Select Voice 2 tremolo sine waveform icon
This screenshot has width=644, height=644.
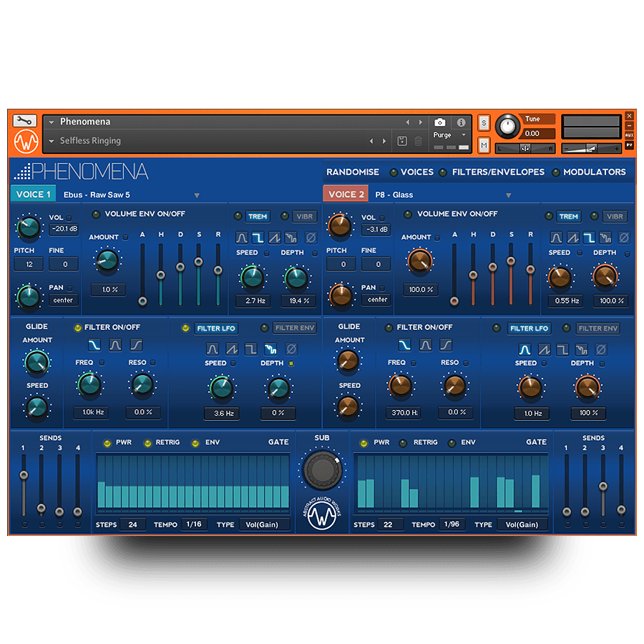pyautogui.click(x=556, y=238)
